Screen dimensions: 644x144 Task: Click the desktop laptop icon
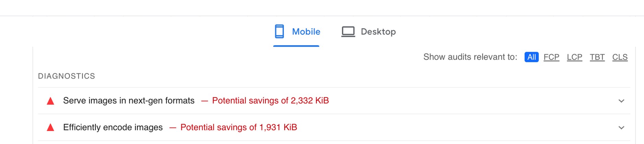(348, 32)
